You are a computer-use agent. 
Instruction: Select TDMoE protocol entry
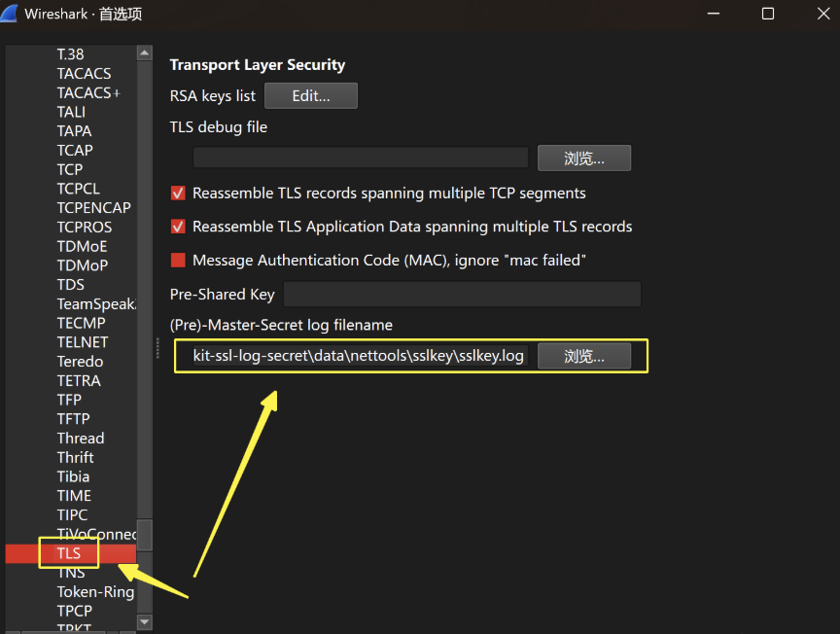pyautogui.click(x=82, y=247)
